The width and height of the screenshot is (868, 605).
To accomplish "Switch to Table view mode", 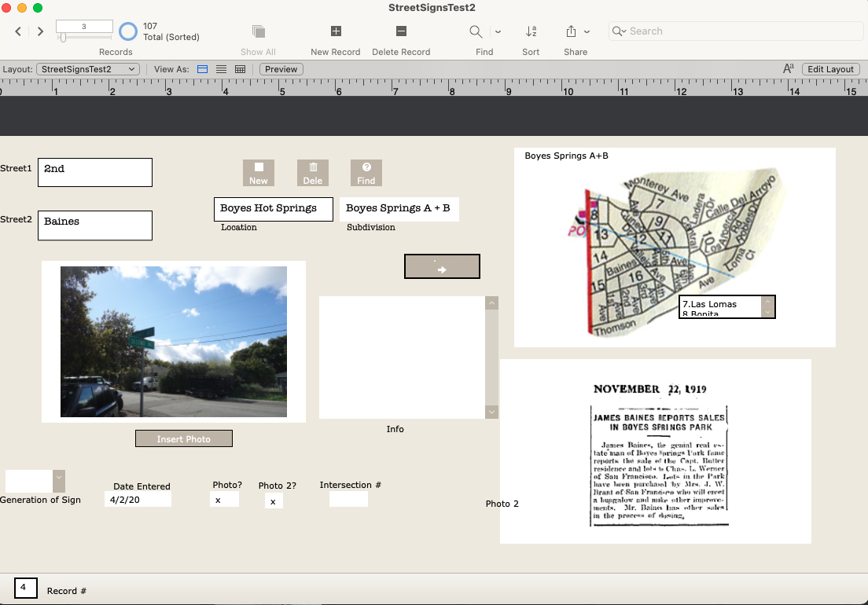I will tap(240, 69).
